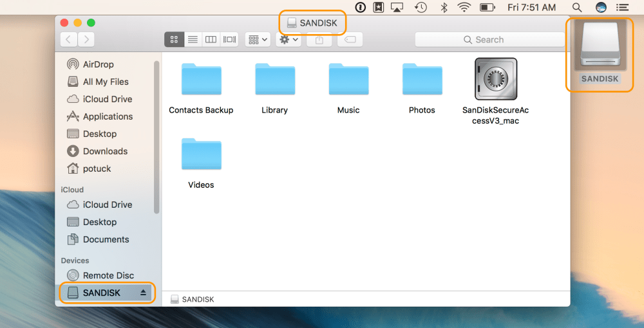Go back with the left arrow button
Screen dimensions: 644x328
tap(69, 40)
